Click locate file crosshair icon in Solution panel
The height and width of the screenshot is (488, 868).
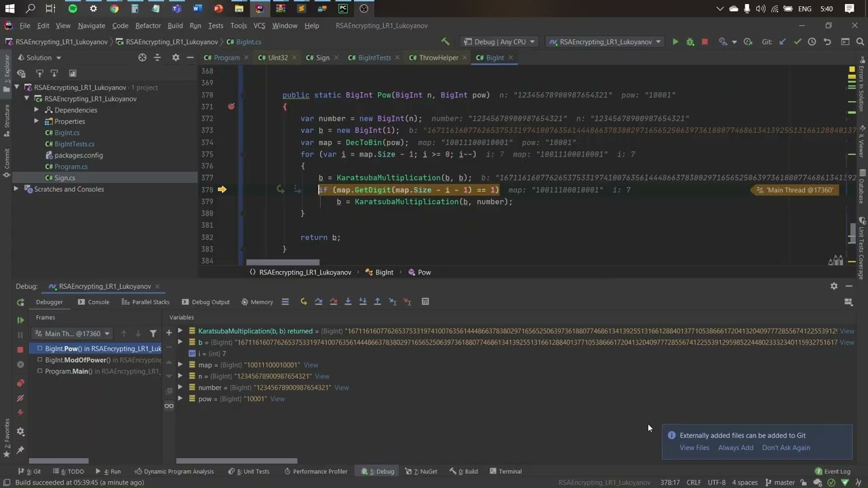tap(142, 58)
